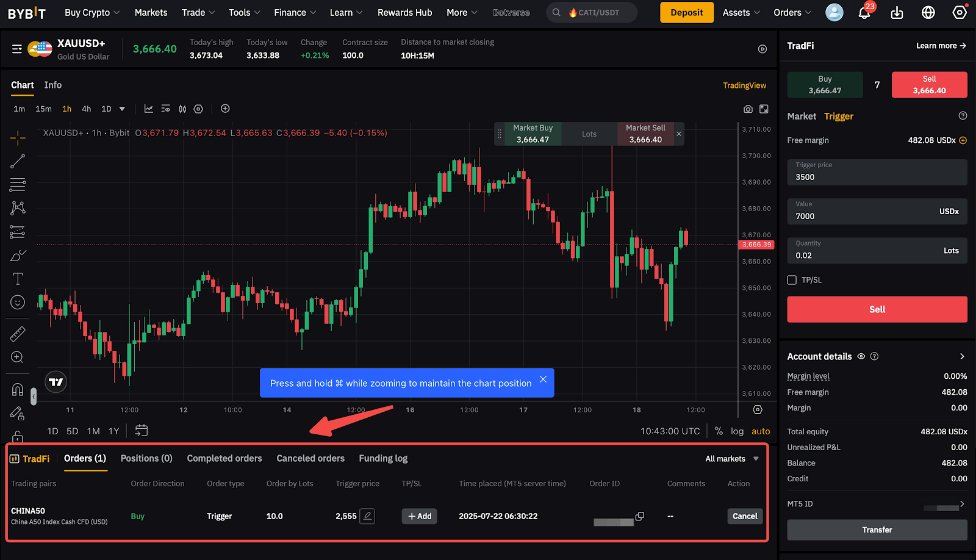Open the ruler measure tool
The height and width of the screenshot is (560, 976).
pyautogui.click(x=18, y=334)
